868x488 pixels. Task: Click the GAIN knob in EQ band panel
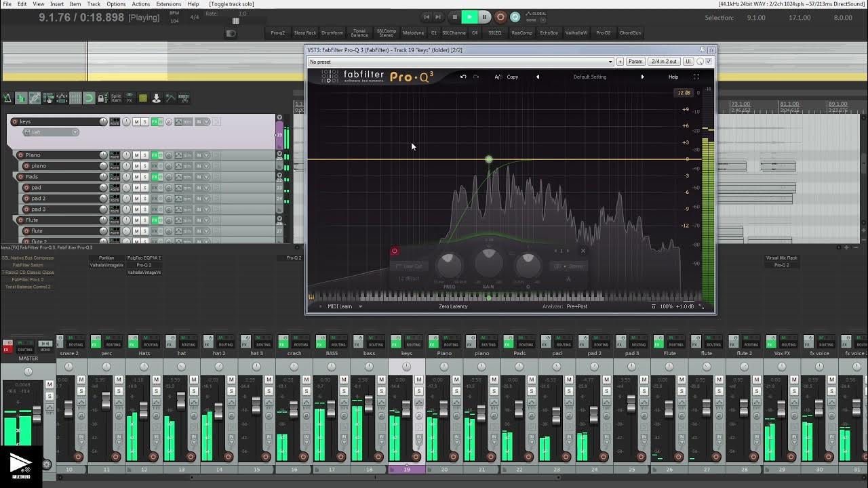(x=488, y=263)
